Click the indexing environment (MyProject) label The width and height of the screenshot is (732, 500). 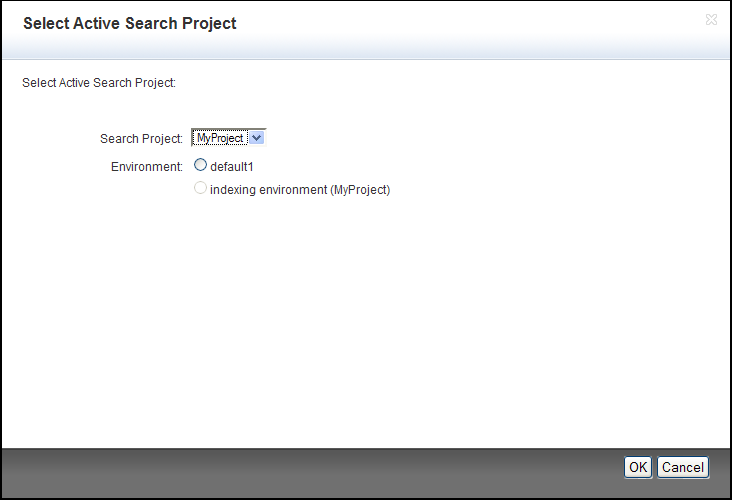tap(300, 190)
